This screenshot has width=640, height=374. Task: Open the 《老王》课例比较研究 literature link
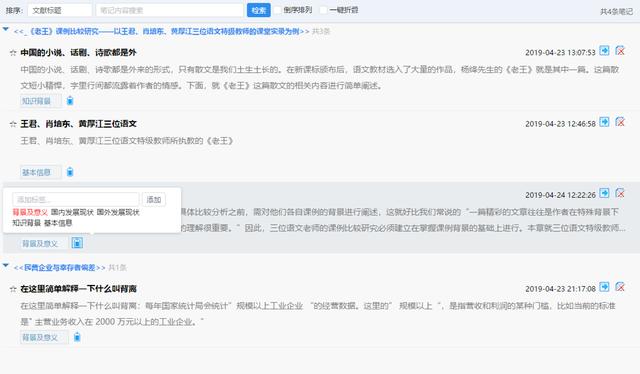(162, 31)
